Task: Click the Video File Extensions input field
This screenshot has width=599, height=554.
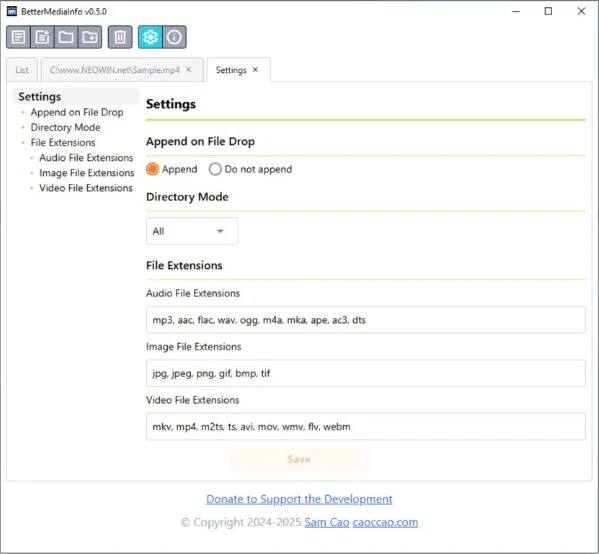Action: 366,426
